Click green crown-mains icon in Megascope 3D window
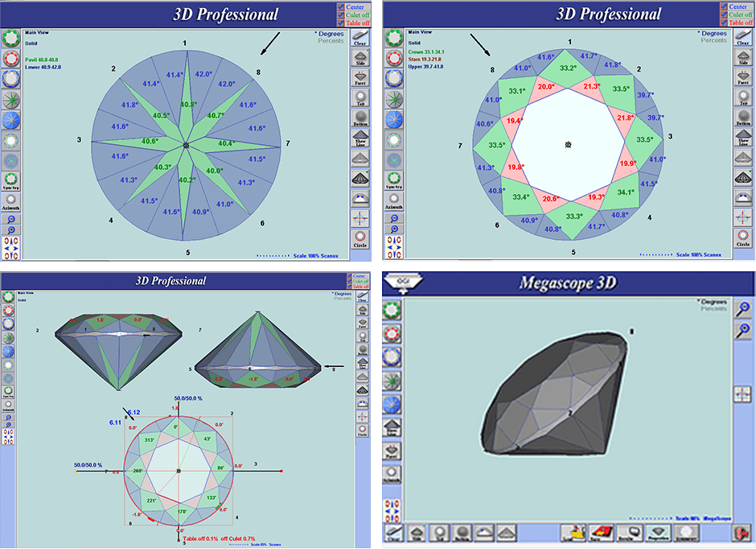The image size is (756, 549). click(392, 310)
